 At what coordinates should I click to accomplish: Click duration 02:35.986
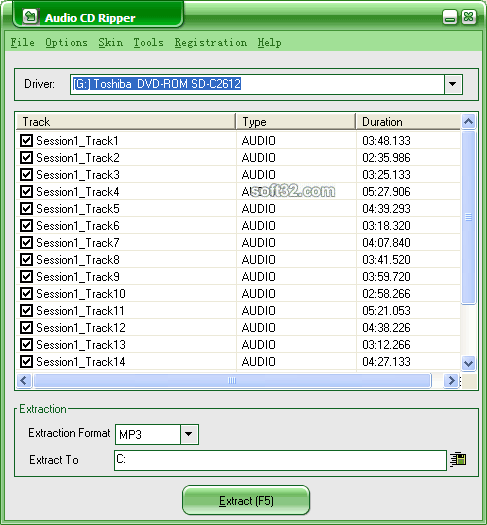386,157
